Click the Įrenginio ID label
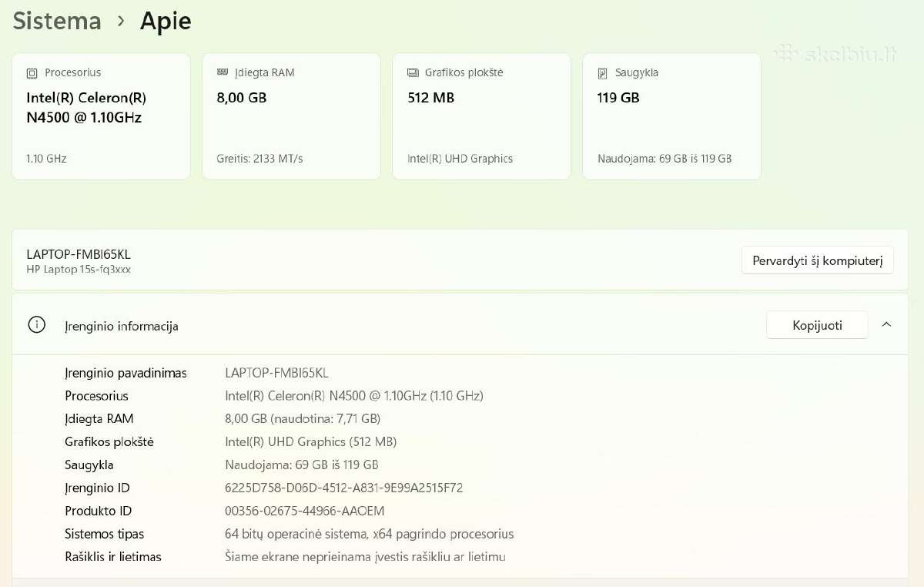This screenshot has height=587, width=924. [97, 488]
